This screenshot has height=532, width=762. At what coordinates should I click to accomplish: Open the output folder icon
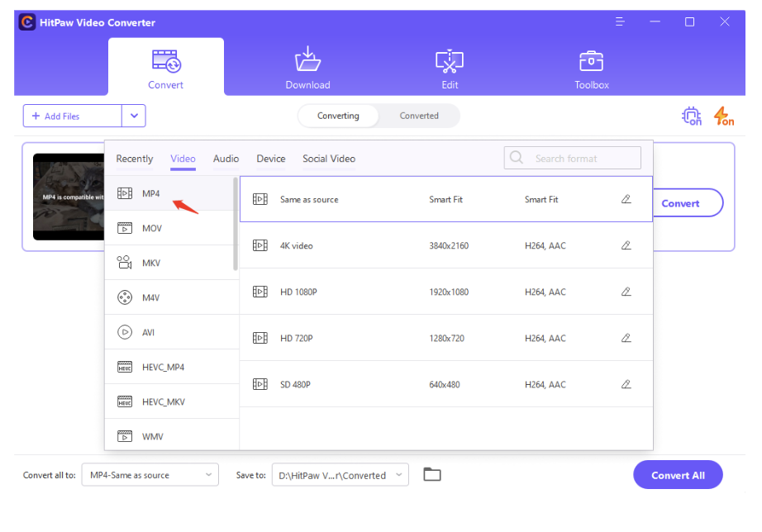[432, 474]
